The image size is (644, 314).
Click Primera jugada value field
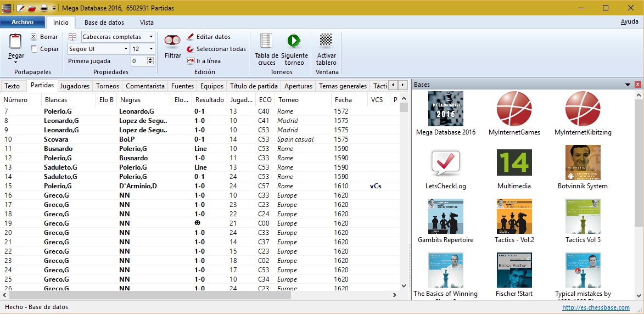[139, 61]
